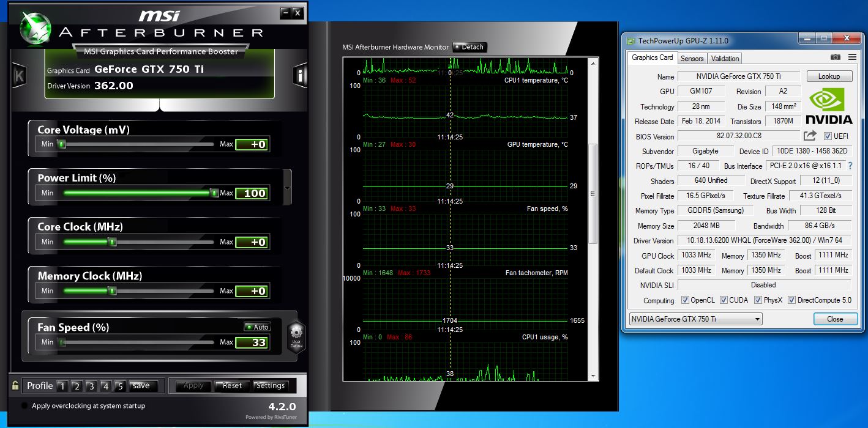
Task: Click the Core Voltage slider handle
Action: click(x=61, y=144)
